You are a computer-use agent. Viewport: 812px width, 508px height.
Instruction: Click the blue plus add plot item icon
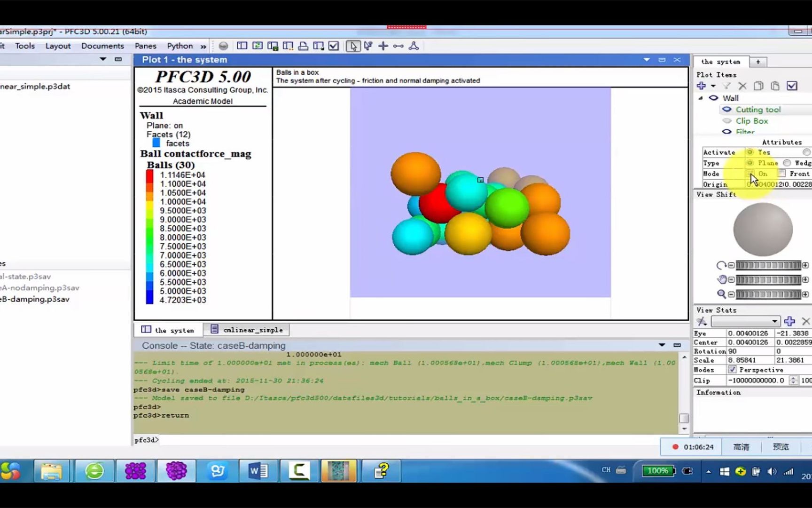pos(701,86)
